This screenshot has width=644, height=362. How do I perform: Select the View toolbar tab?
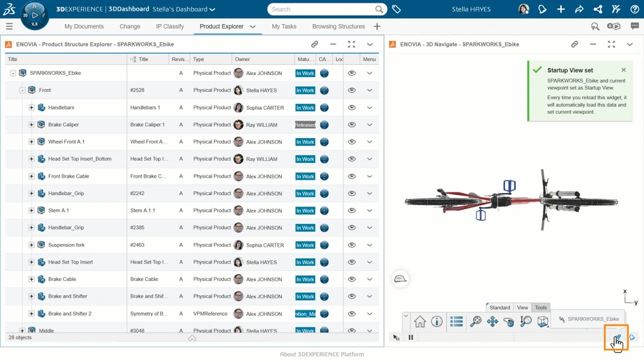point(523,308)
